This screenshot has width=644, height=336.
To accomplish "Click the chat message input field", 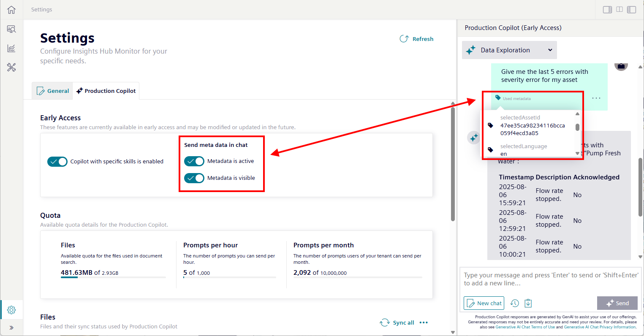I will coord(550,279).
